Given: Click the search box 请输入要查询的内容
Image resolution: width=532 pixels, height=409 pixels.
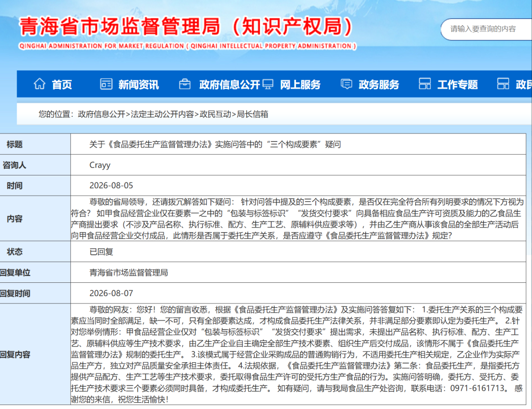Looking at the screenshot, I should 486,29.
